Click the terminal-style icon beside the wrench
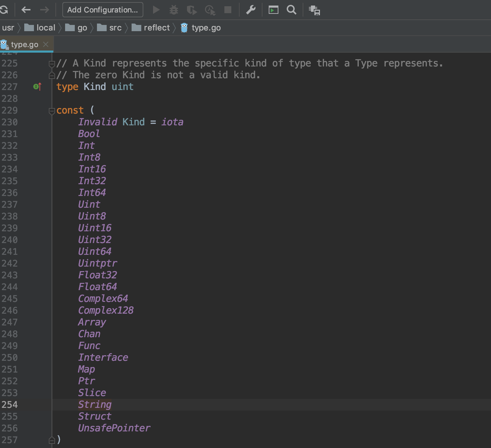 click(274, 10)
